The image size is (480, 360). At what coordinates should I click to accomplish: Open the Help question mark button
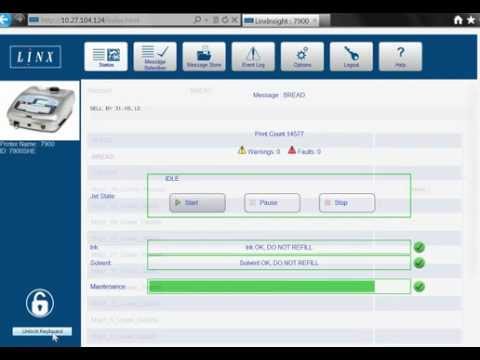click(x=400, y=56)
